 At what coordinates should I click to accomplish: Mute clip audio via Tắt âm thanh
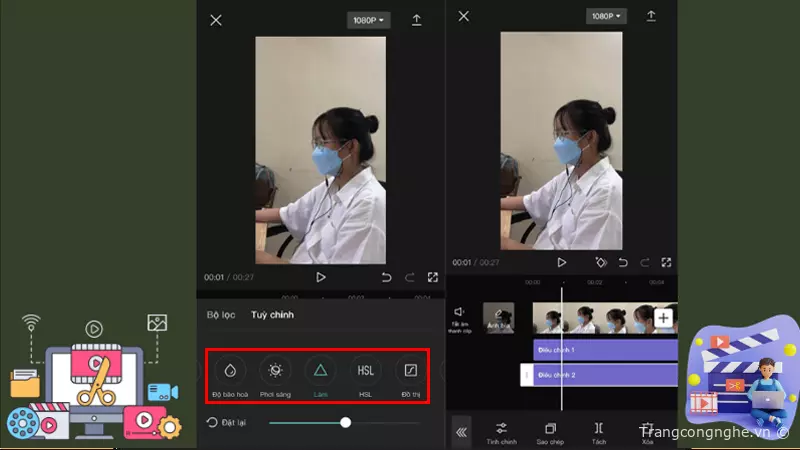click(x=460, y=317)
